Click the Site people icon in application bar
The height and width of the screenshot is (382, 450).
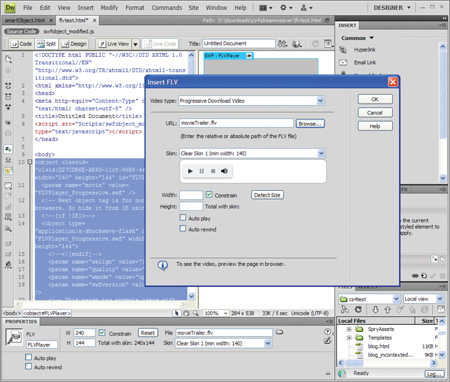307,7
